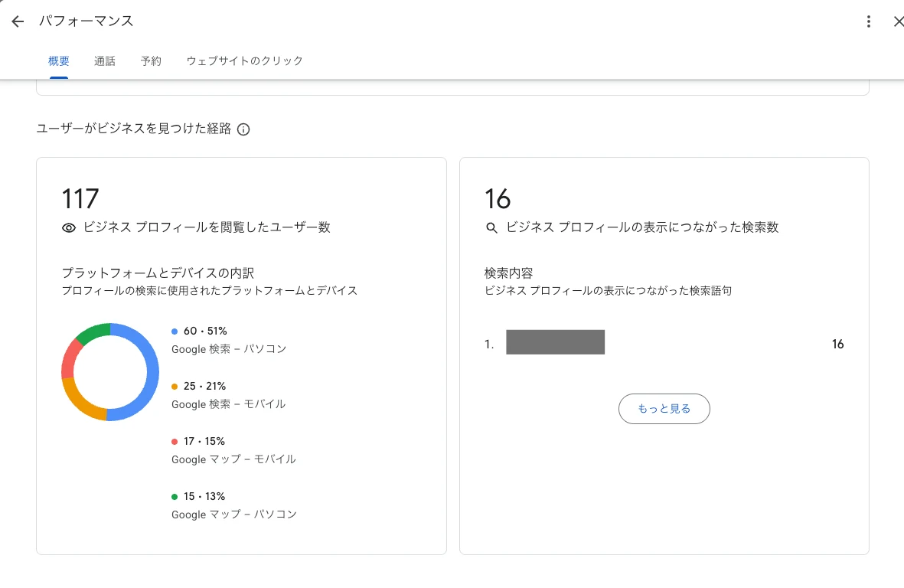Click the プラットフォームとデバイスの内訳 heading
Viewport: 904px width, 588px height.
pos(158,273)
